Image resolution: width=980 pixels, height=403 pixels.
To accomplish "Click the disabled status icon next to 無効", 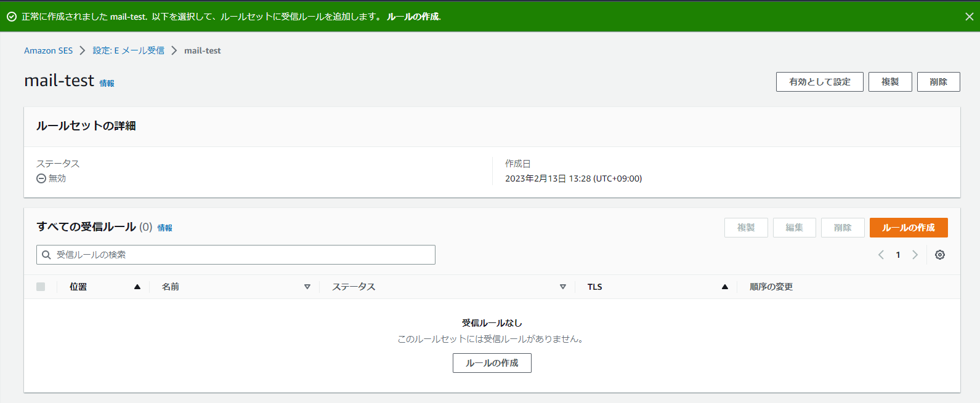I will [x=41, y=178].
